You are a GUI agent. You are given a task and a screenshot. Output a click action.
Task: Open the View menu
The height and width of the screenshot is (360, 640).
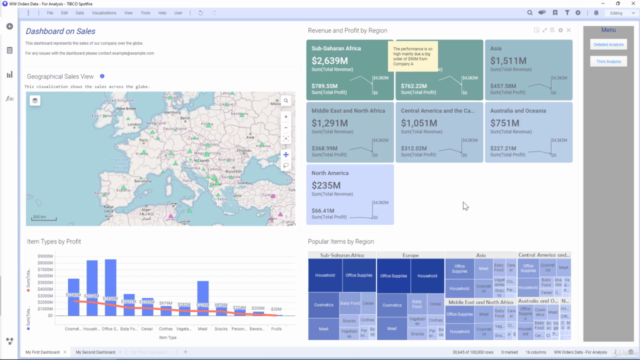[x=128, y=13]
